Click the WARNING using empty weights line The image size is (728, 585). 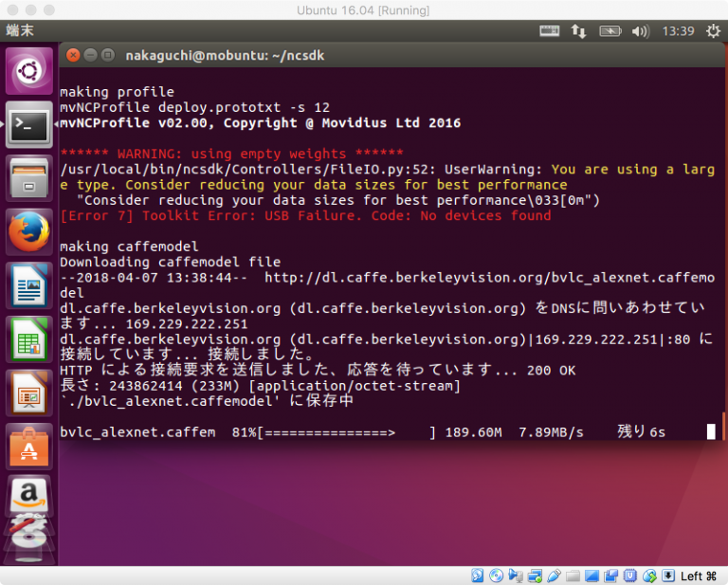(x=231, y=154)
